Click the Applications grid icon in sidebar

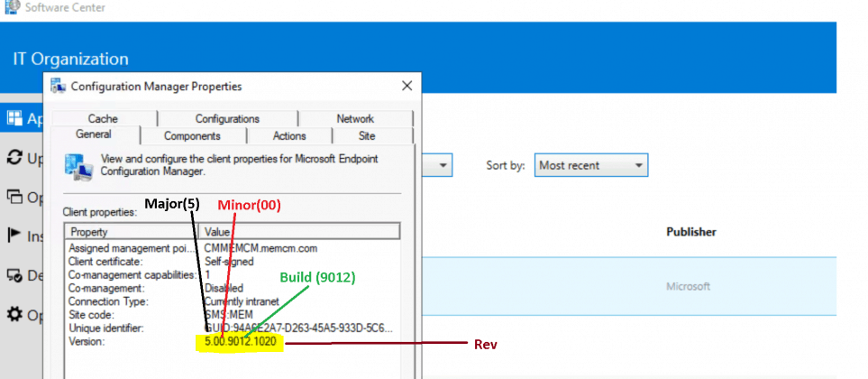click(14, 118)
